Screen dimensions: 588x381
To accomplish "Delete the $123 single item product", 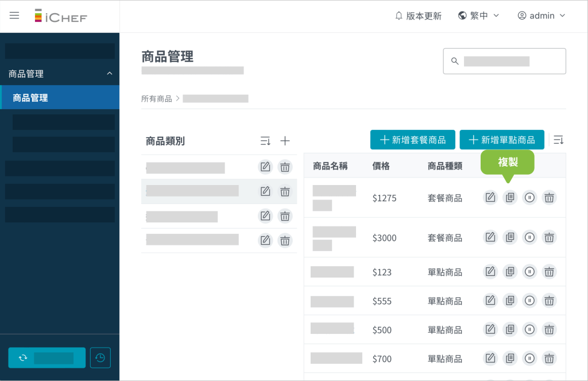I will click(x=550, y=272).
